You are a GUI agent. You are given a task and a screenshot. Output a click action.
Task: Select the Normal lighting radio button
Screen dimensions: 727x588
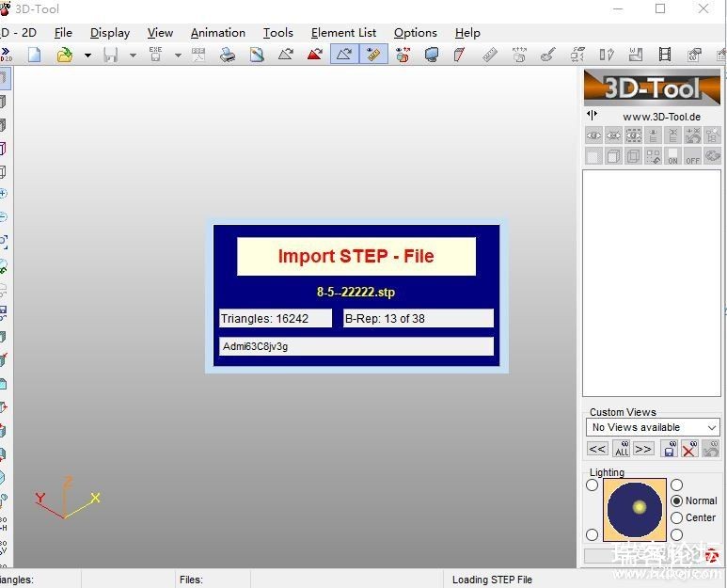click(677, 501)
